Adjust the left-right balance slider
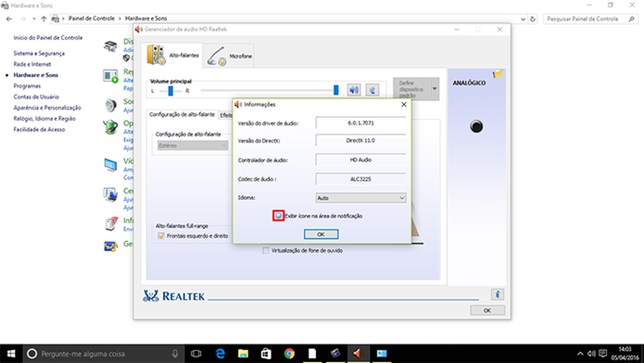The image size is (644, 363). pos(170,91)
